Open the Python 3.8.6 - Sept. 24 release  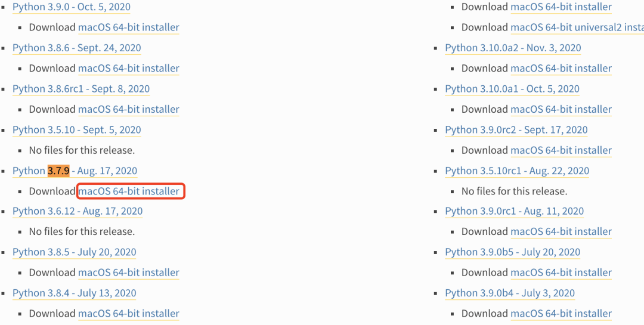point(76,48)
